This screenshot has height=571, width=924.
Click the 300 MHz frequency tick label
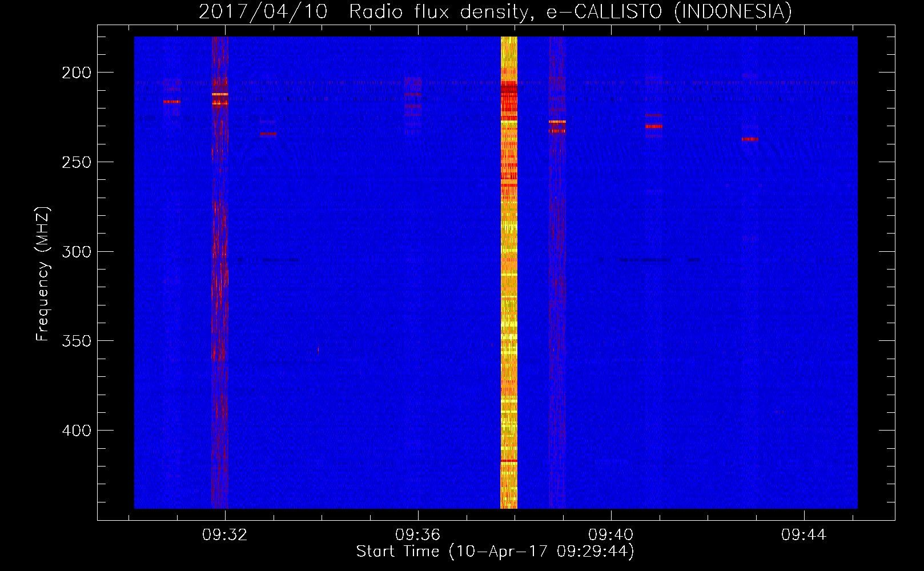(x=77, y=252)
